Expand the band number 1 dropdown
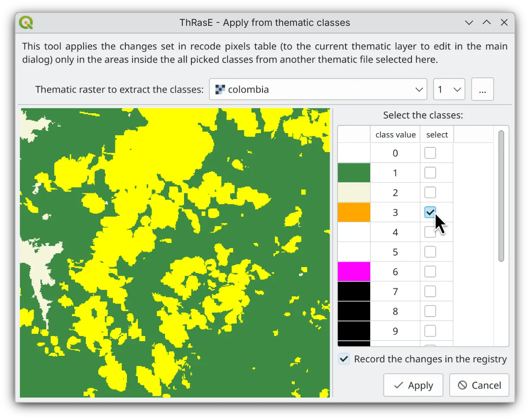This screenshot has width=530, height=420. (x=449, y=90)
